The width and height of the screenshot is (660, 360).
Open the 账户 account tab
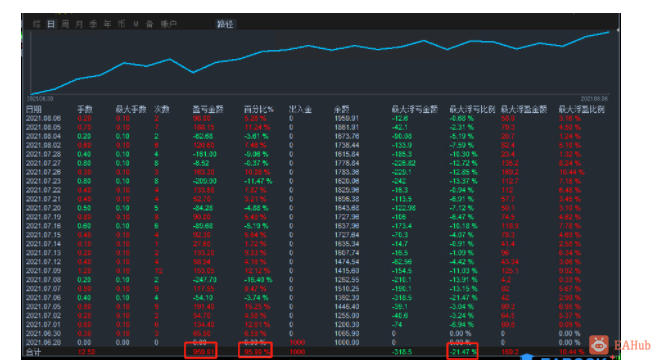[168, 24]
